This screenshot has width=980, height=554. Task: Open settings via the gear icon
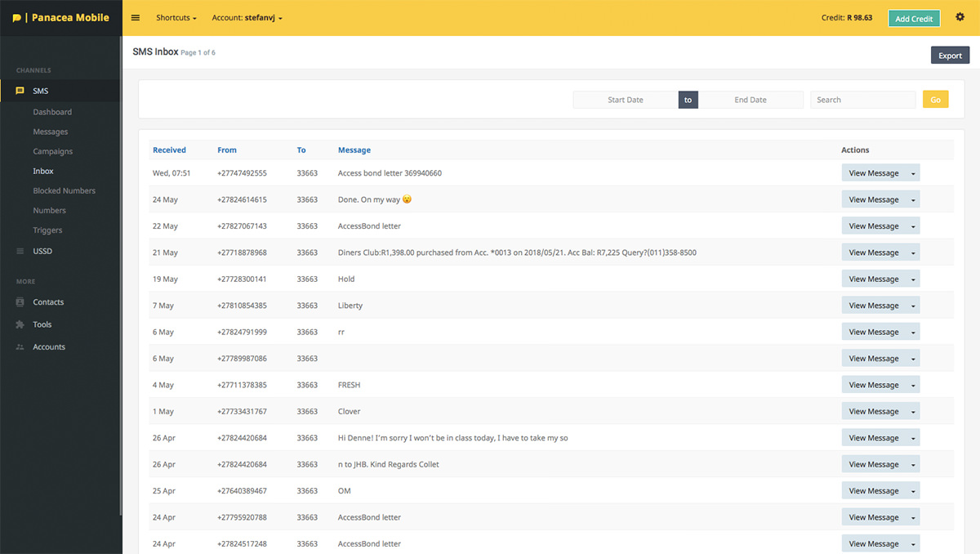(x=960, y=17)
